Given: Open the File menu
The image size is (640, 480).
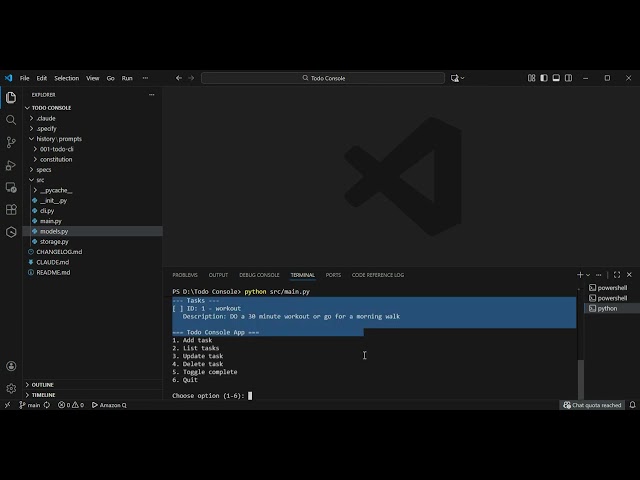Looking at the screenshot, I should 24,78.
